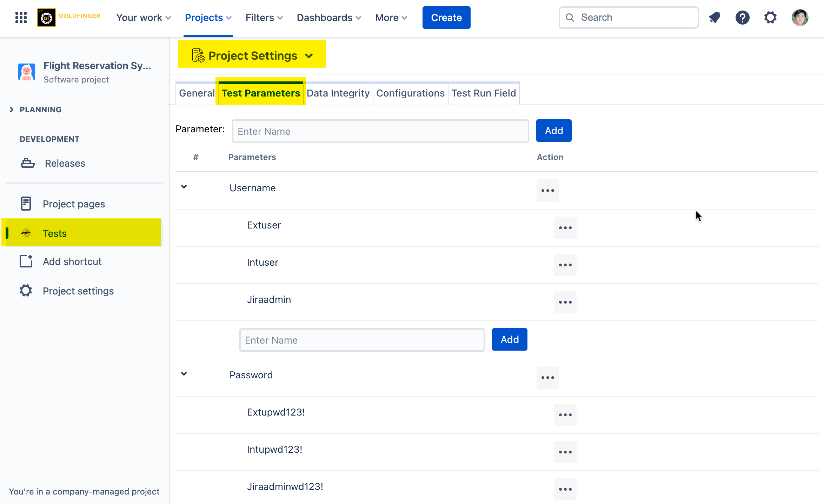Switch to the Configurations tab
Screen dimensions: 824x504
410,93
